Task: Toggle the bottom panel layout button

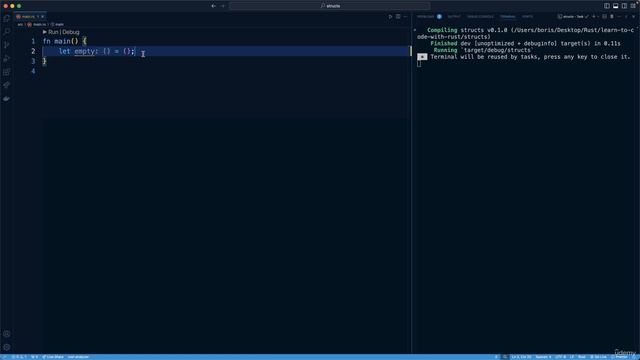Action: pyautogui.click(x=616, y=6)
